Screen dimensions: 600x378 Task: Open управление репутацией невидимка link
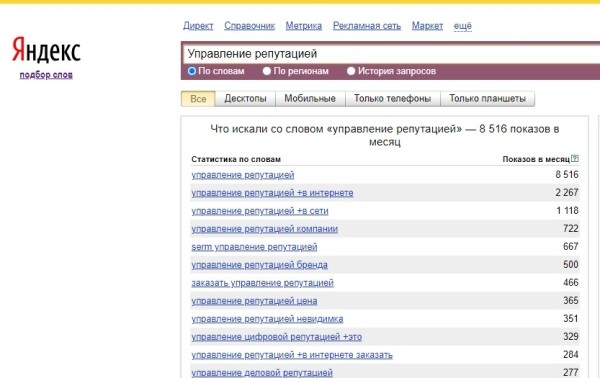click(x=267, y=319)
